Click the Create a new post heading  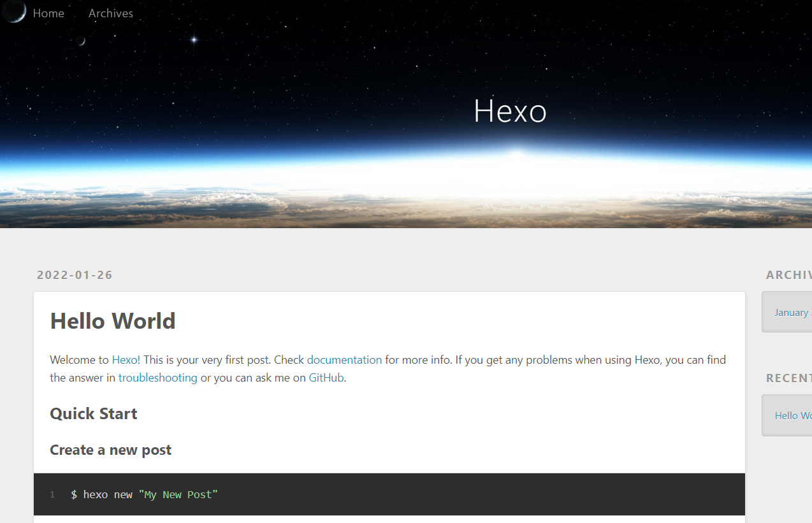click(x=111, y=450)
